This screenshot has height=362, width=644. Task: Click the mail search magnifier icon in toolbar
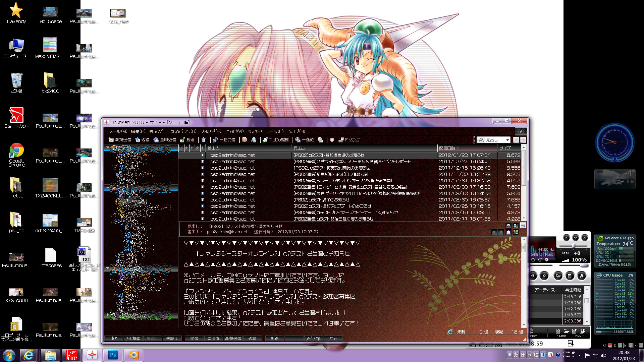click(x=254, y=140)
